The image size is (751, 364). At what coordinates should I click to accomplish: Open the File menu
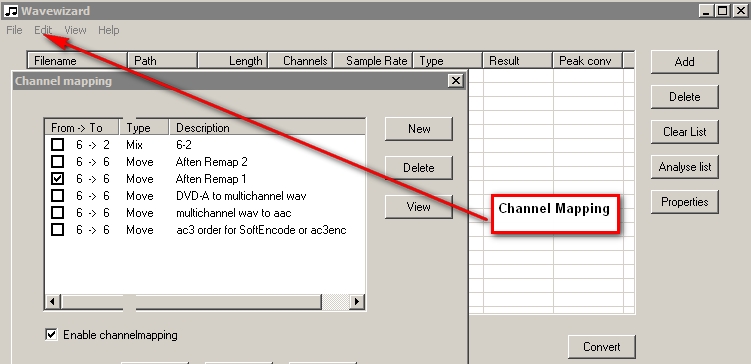tap(14, 30)
